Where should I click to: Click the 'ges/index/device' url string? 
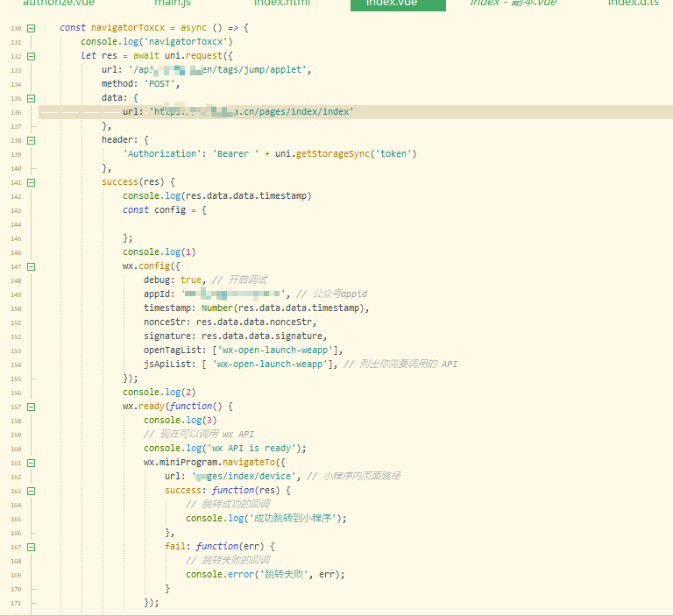(244, 476)
